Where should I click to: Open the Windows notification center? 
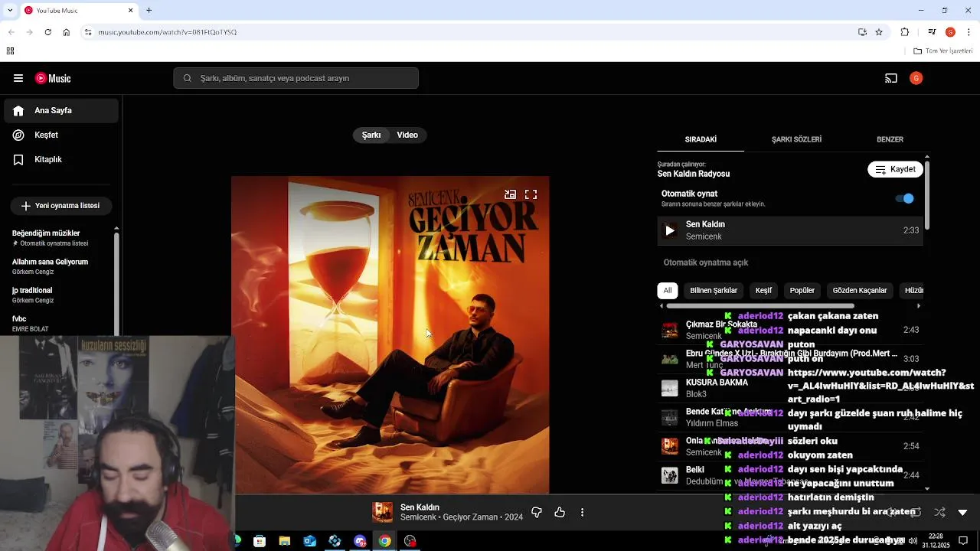(x=963, y=541)
